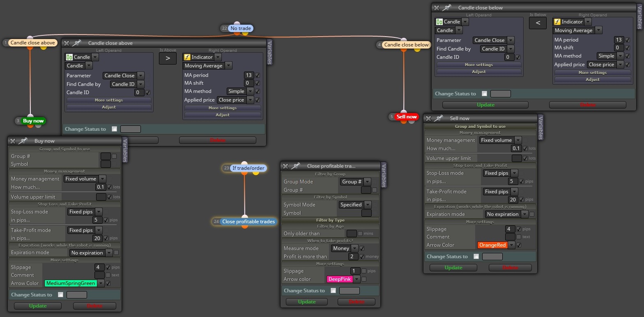
Task: Open Variables tab on Buy now panel
Action: (125, 150)
